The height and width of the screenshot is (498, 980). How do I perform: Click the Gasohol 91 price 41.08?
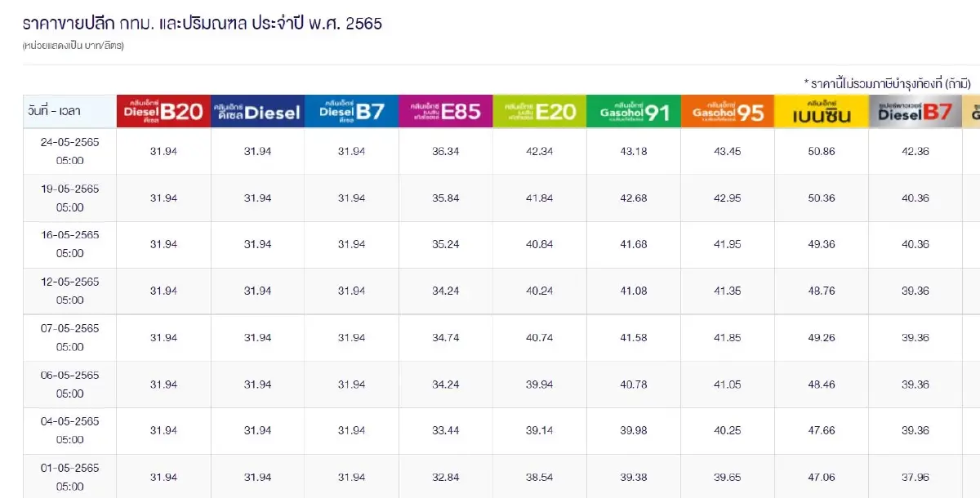(634, 291)
